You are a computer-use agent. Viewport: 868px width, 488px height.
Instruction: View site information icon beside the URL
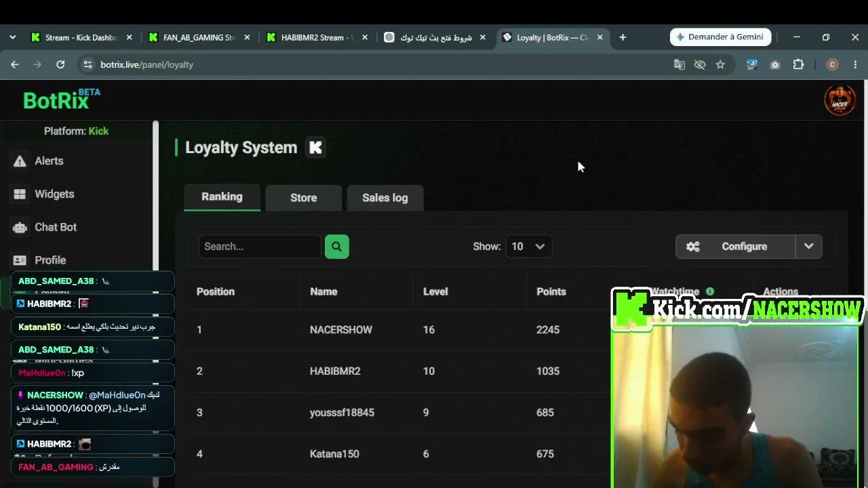[87, 64]
